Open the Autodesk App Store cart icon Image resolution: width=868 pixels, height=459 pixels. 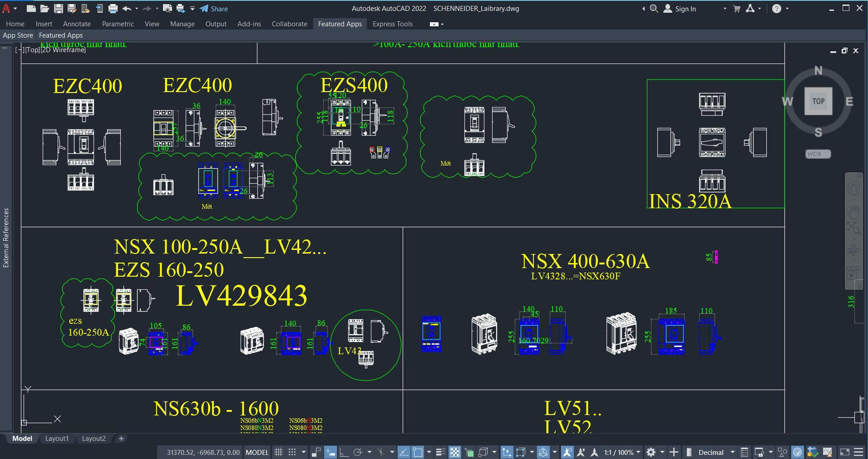click(737, 9)
